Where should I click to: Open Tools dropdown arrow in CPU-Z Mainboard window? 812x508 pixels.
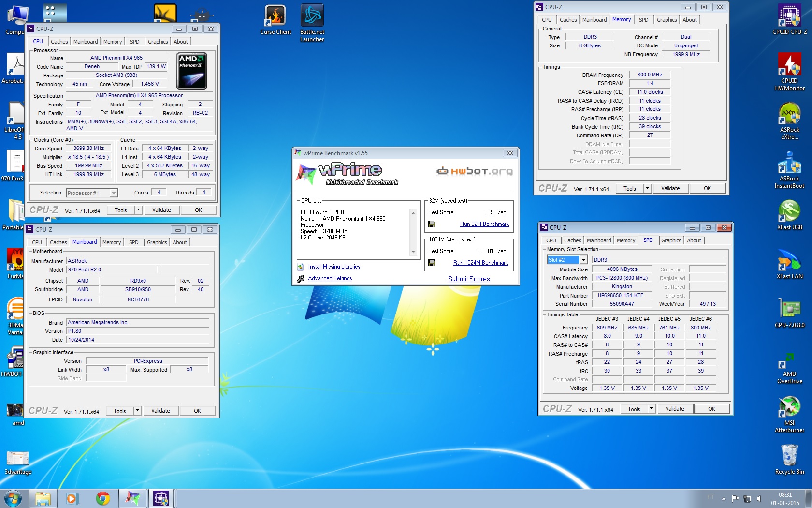(138, 411)
